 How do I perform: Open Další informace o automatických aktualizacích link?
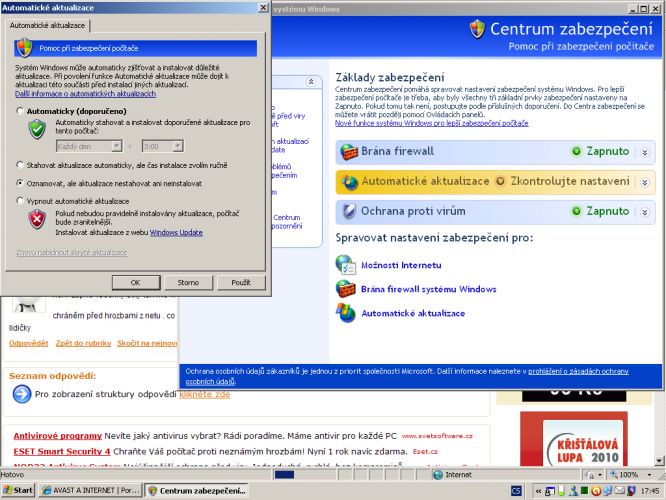coord(85,93)
